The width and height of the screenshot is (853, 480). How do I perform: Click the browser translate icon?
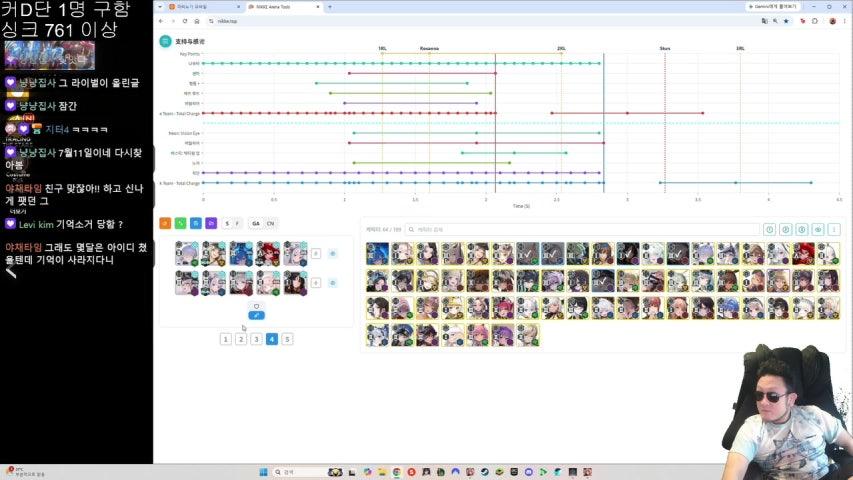coord(764,21)
